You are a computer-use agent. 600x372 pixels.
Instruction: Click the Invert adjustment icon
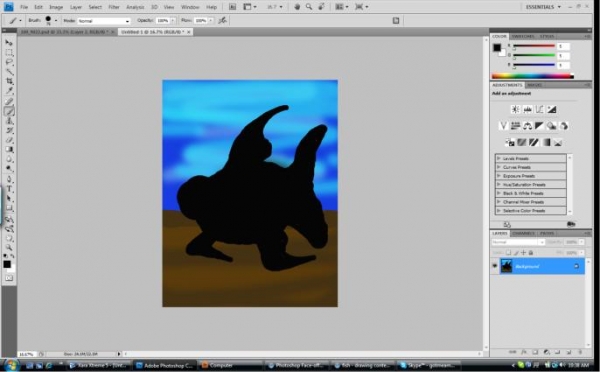coord(510,143)
